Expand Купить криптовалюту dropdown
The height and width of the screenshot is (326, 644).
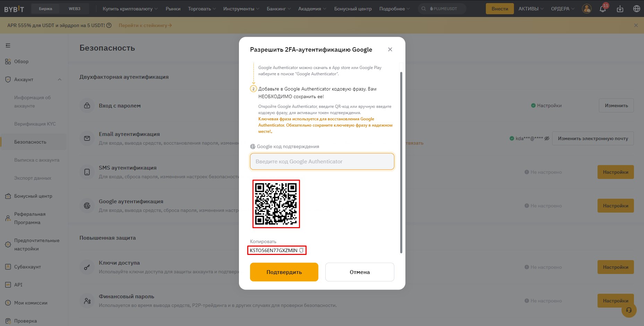tap(130, 9)
